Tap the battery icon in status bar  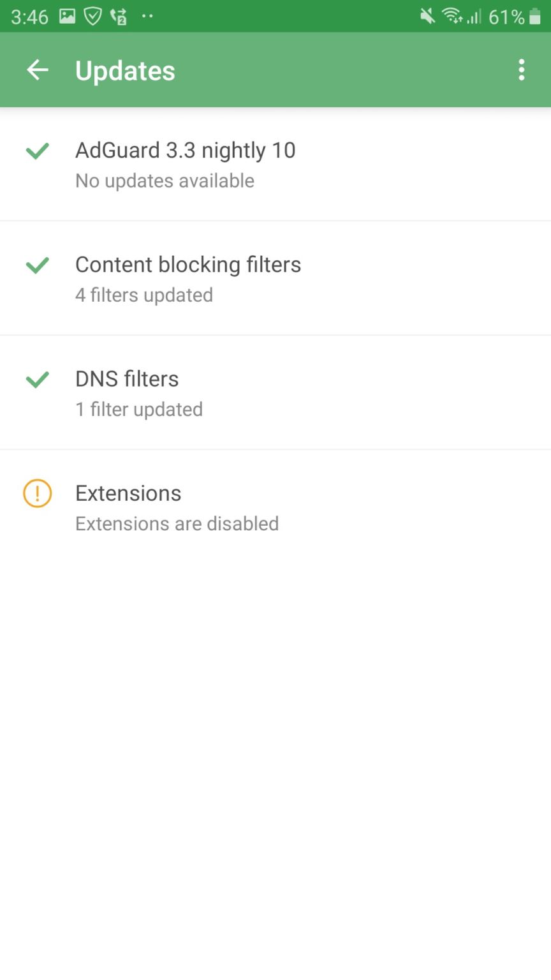(535, 17)
